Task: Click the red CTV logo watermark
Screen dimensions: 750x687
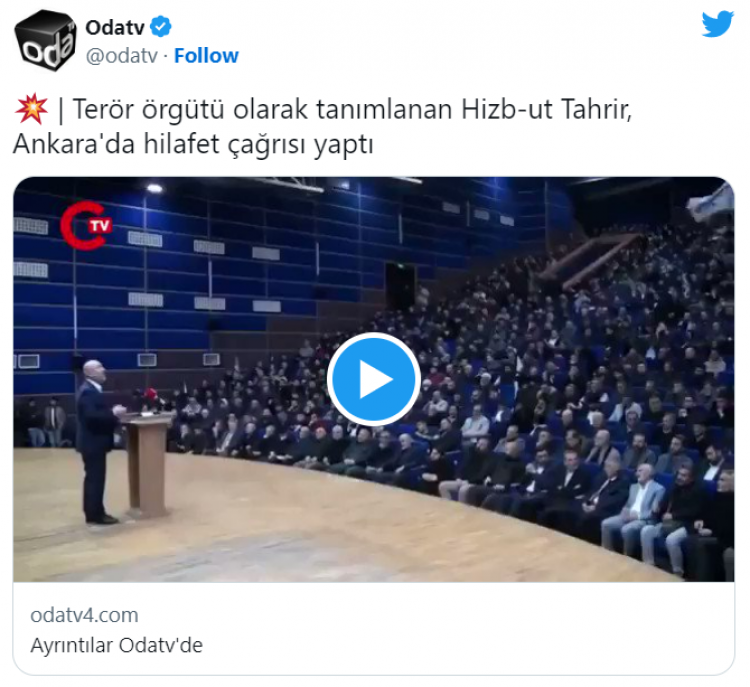Action: click(86, 226)
